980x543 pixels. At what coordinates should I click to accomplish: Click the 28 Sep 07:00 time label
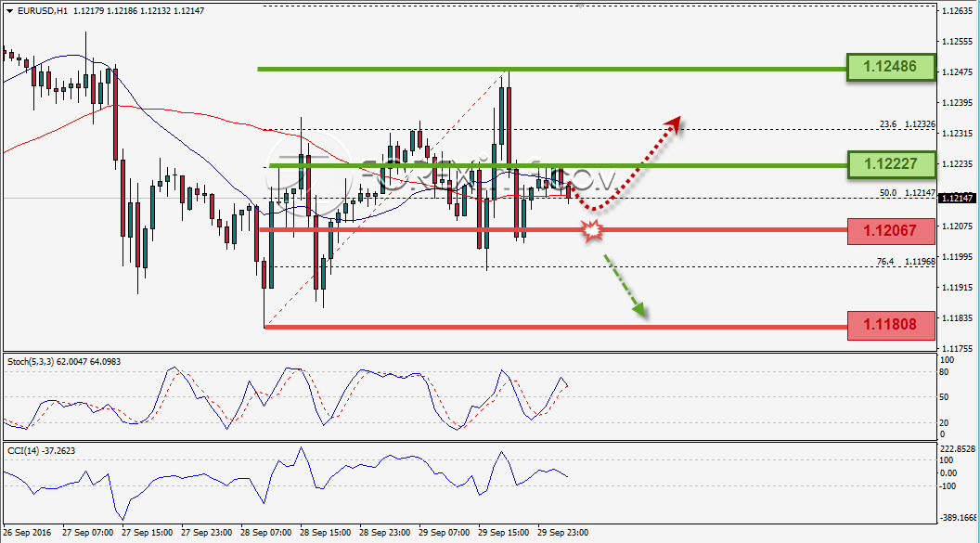coord(265,533)
